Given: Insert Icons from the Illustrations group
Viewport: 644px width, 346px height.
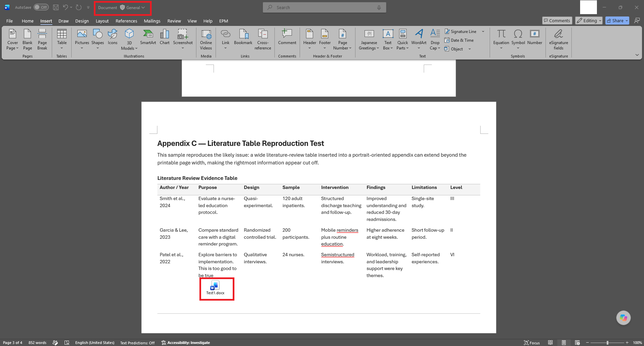Looking at the screenshot, I should (113, 37).
